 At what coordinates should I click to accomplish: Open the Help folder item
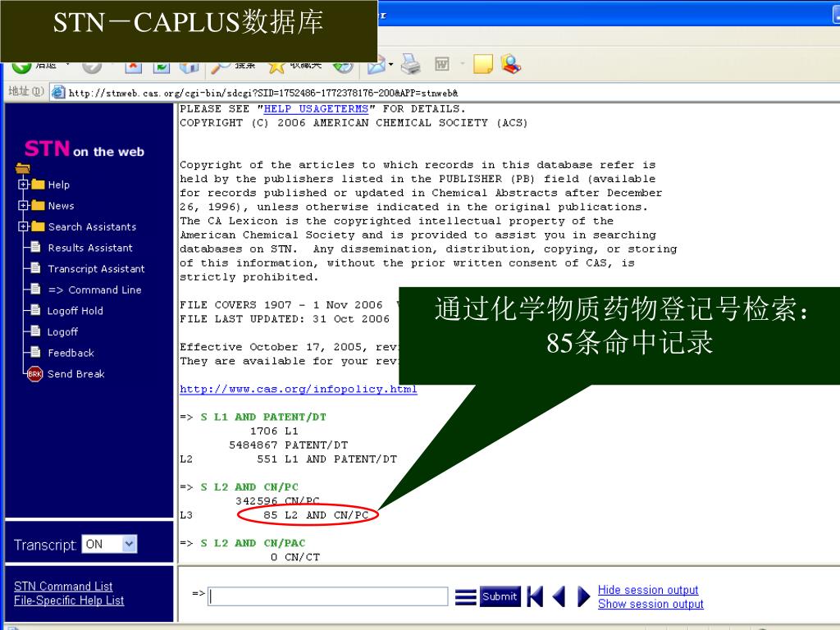tap(58, 185)
